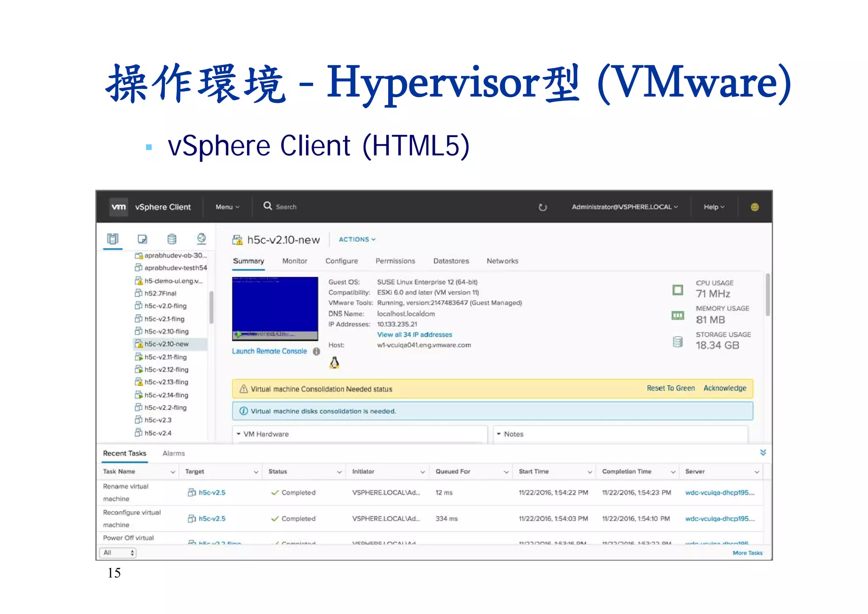Click the CPU usage icon
Screen dimensions: 868x614
tap(678, 290)
